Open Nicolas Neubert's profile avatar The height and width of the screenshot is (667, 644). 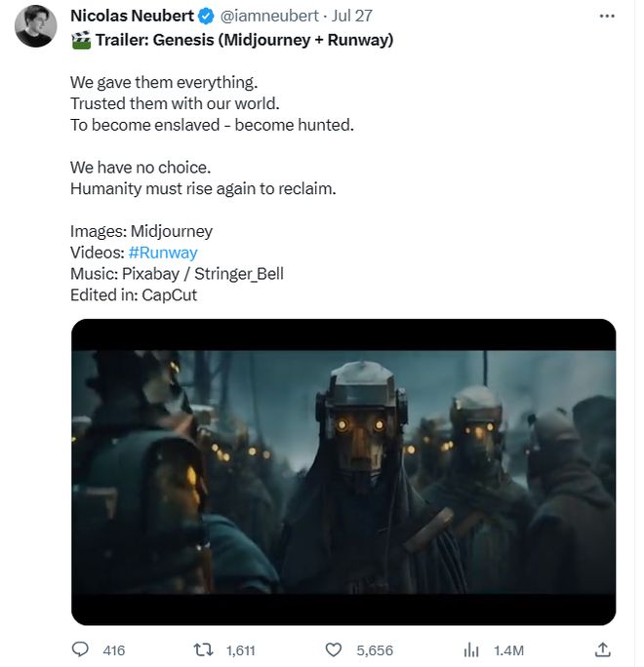(x=36, y=26)
